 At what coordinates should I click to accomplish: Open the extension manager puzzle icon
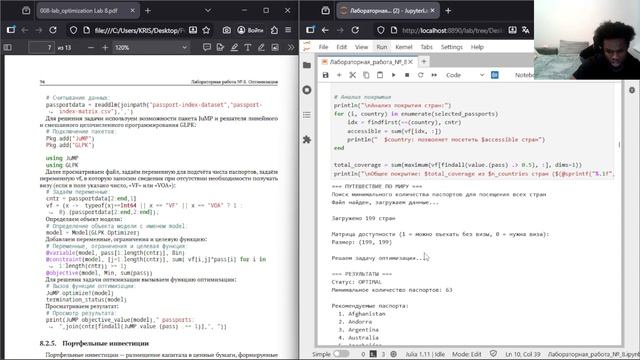pyautogui.click(x=307, y=140)
